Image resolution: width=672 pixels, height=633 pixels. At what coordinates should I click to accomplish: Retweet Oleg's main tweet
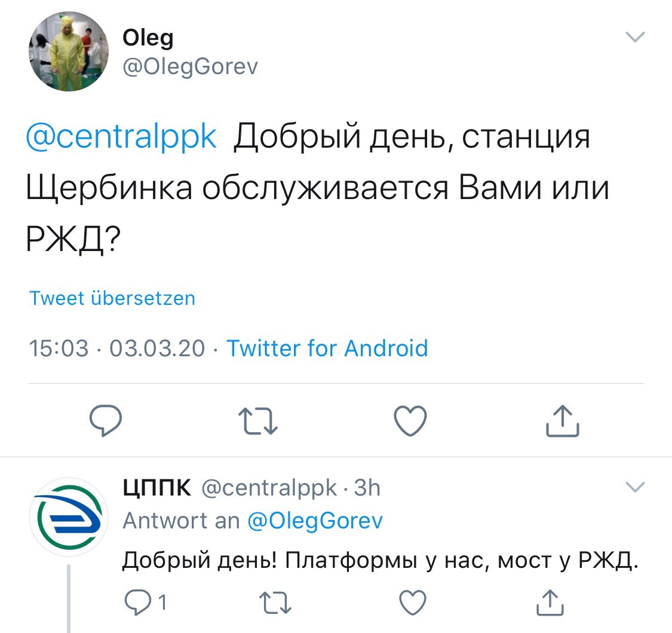tap(259, 421)
